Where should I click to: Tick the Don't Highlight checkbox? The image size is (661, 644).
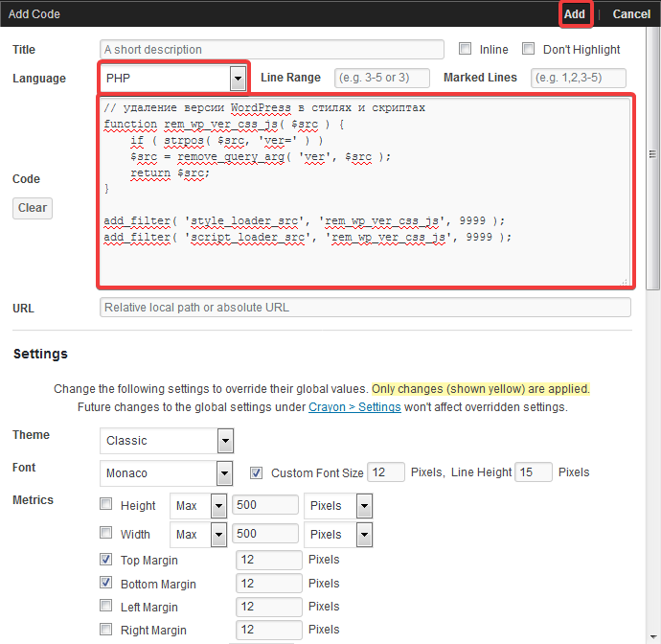click(528, 49)
